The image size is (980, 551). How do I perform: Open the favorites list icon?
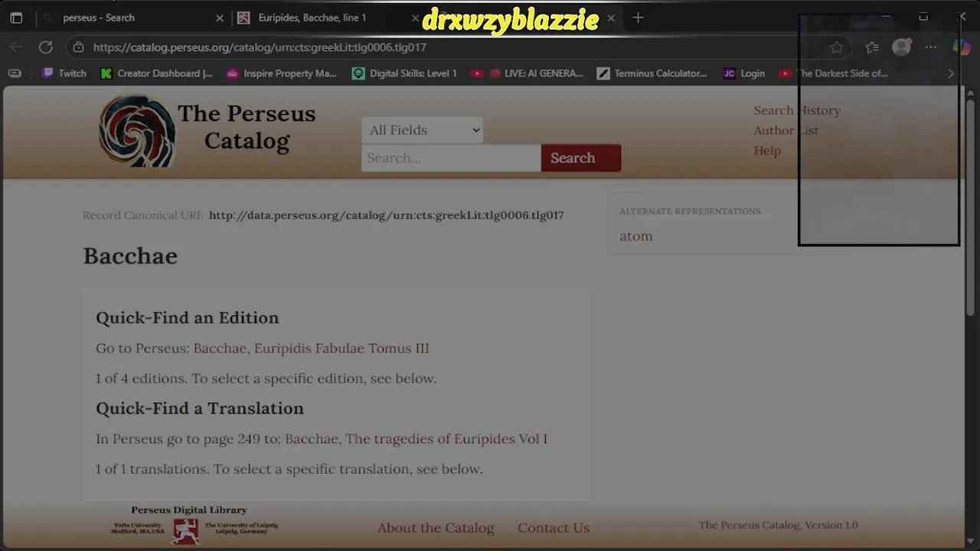872,47
